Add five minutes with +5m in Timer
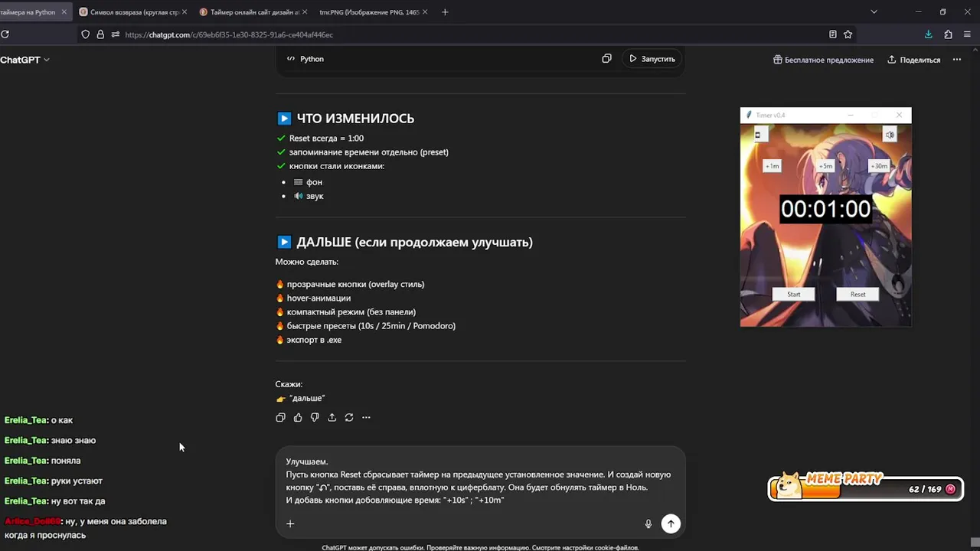Viewport: 980px width, 551px height. (825, 166)
